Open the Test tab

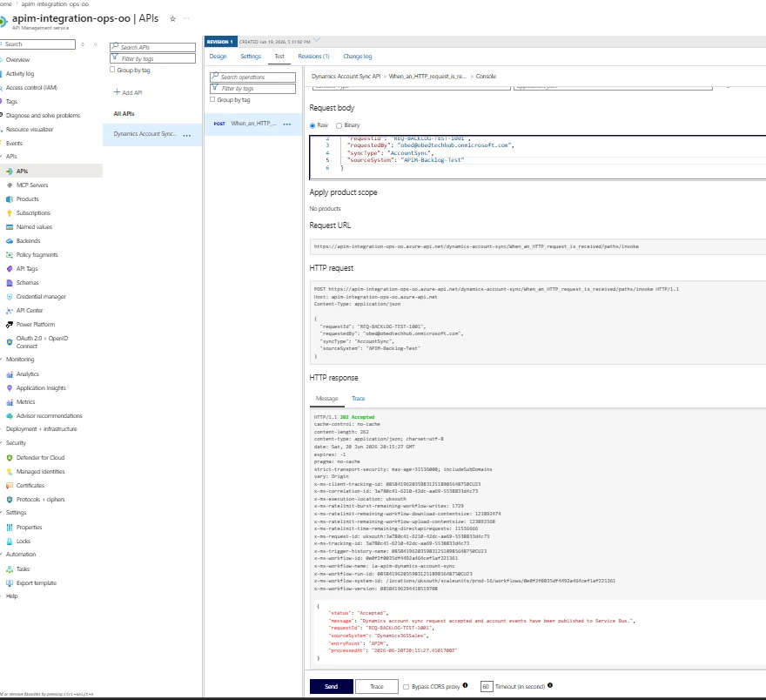click(x=279, y=57)
